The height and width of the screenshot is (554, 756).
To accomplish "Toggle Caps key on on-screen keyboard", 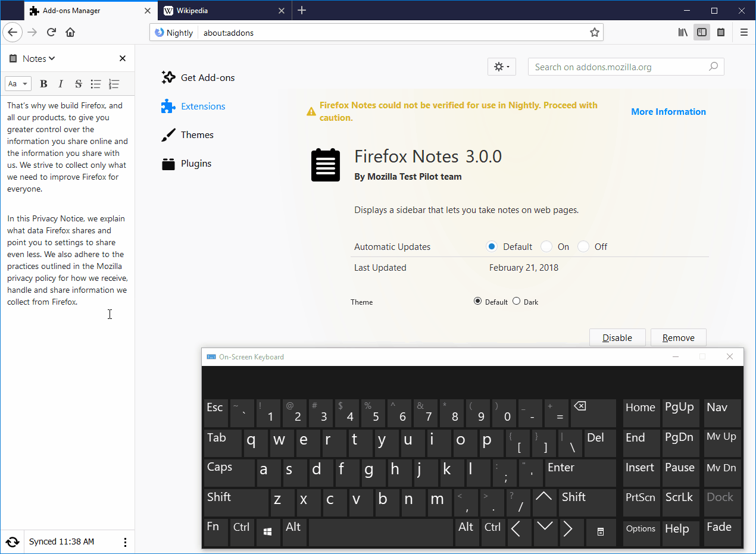I will tap(229, 472).
